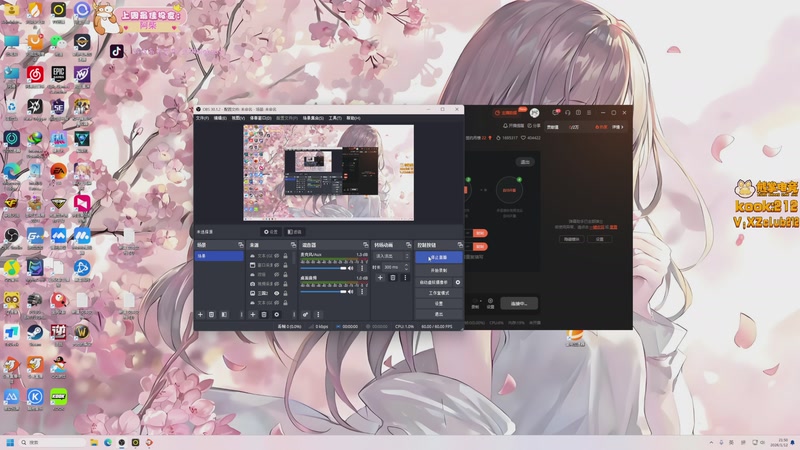Hide the image source with visible eye
Screen dimensions: 800x450
277,293
